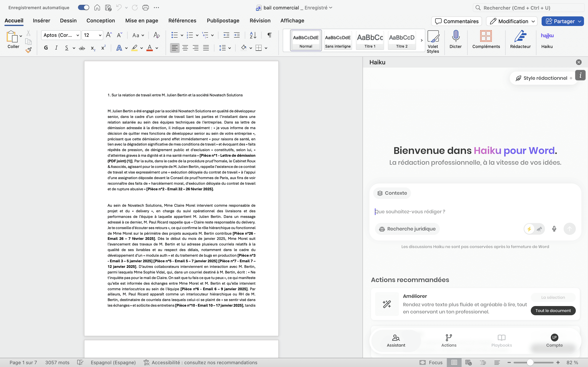Click the format painter brush icon
The width and height of the screenshot is (588, 367).
(28, 50)
